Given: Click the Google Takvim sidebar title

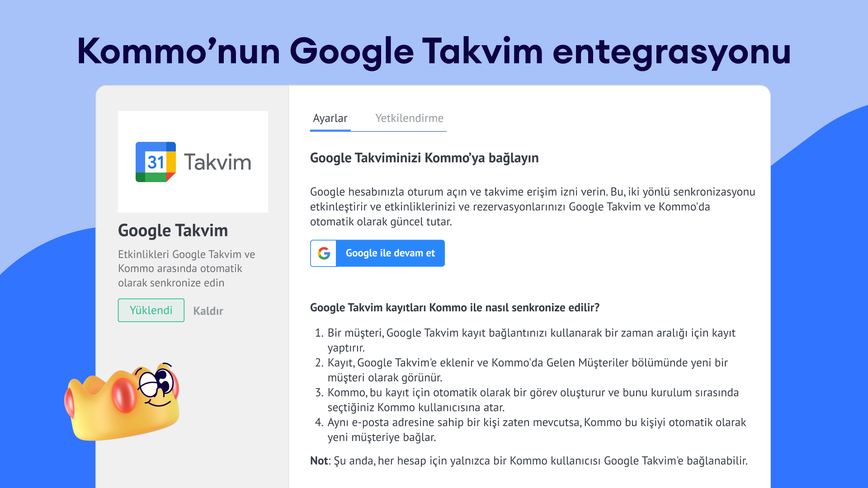Looking at the screenshot, I should pos(173,230).
